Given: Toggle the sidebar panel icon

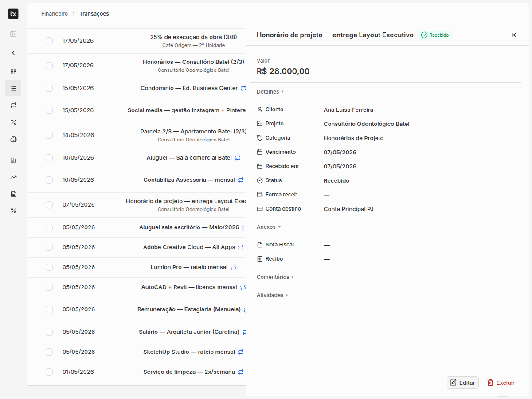Looking at the screenshot, I should pyautogui.click(x=13, y=34).
